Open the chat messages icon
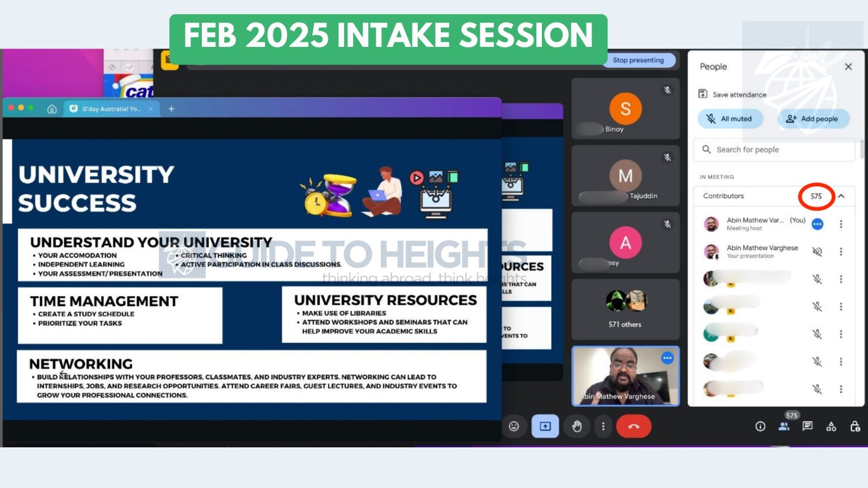The height and width of the screenshot is (488, 868). [808, 426]
